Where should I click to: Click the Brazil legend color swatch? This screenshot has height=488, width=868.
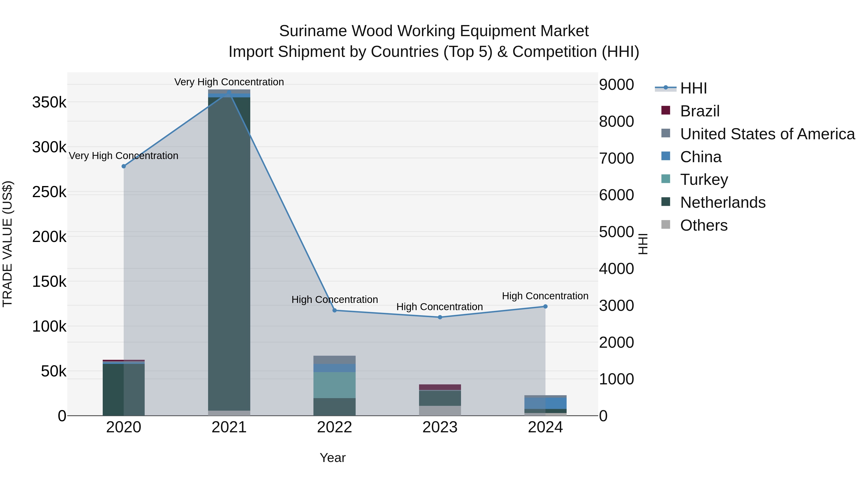point(666,110)
